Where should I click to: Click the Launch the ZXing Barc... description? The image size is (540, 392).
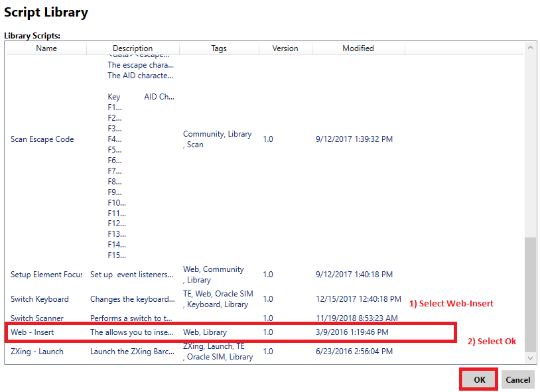(133, 352)
